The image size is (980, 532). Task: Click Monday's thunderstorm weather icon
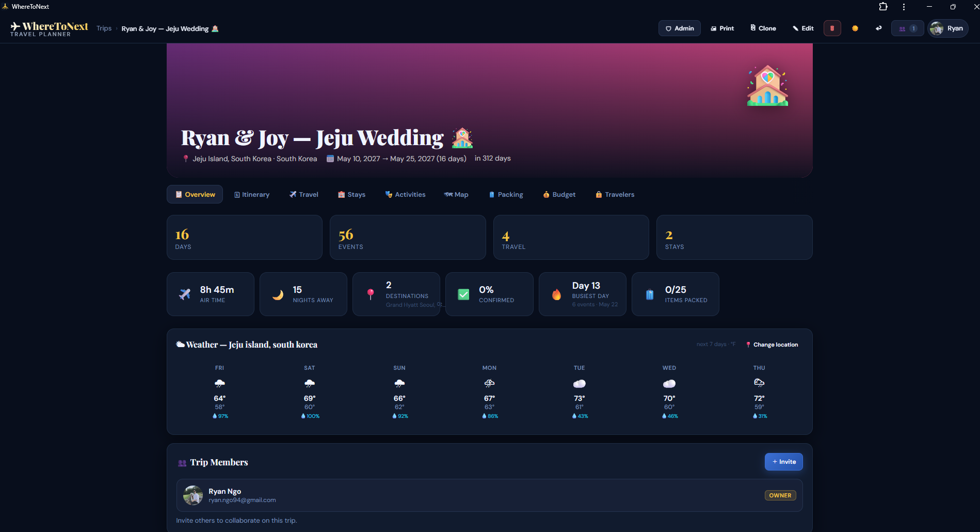[x=489, y=383]
